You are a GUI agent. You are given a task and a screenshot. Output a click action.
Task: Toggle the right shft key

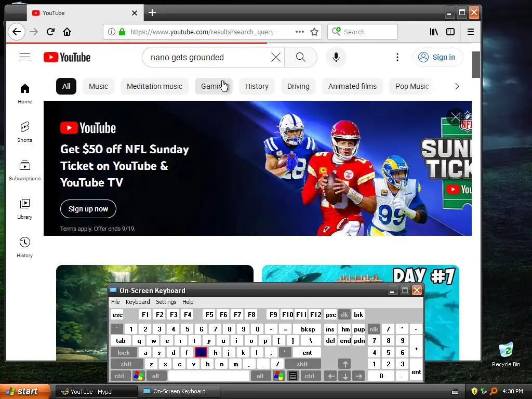(303, 364)
